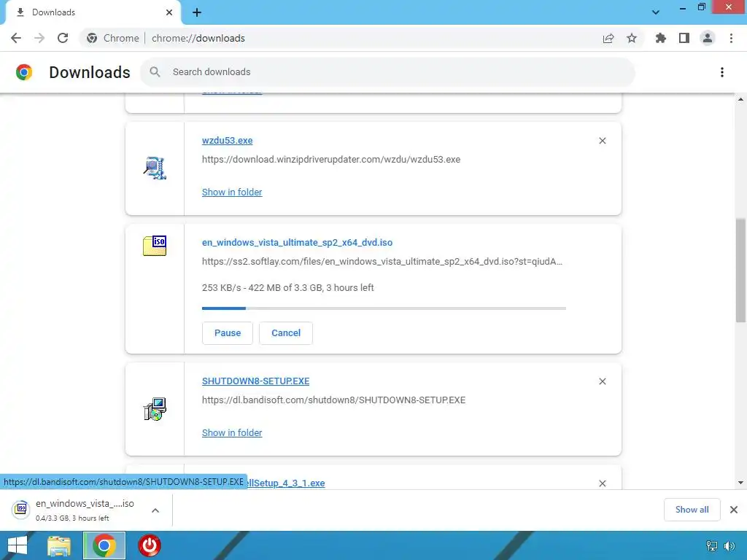Screen dimensions: 747x560
Task: Open File Explorer from the taskbar
Action: click(x=59, y=545)
